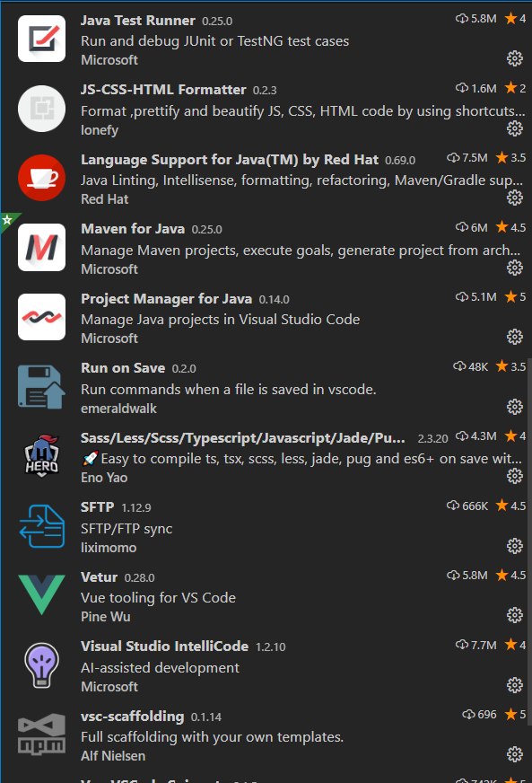Click the Java Test Runner 5.8M download count

coord(476,19)
